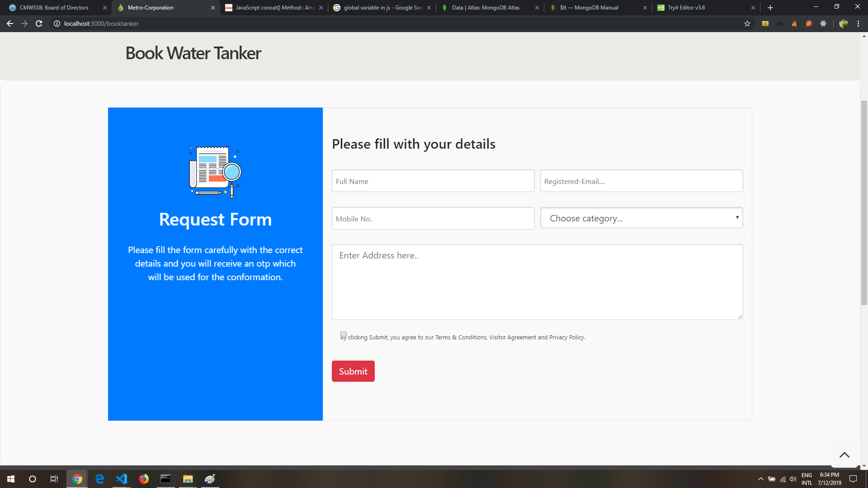Screen dimensions: 868x488
Task: Open Windows Start menu
Action: (11, 479)
